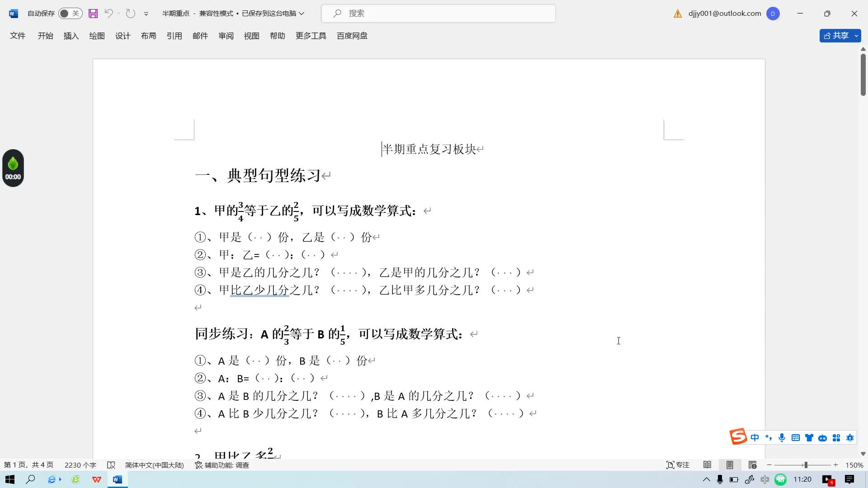Open the 百度网盘 ribbon tab
The width and height of the screenshot is (868, 488).
tap(352, 36)
